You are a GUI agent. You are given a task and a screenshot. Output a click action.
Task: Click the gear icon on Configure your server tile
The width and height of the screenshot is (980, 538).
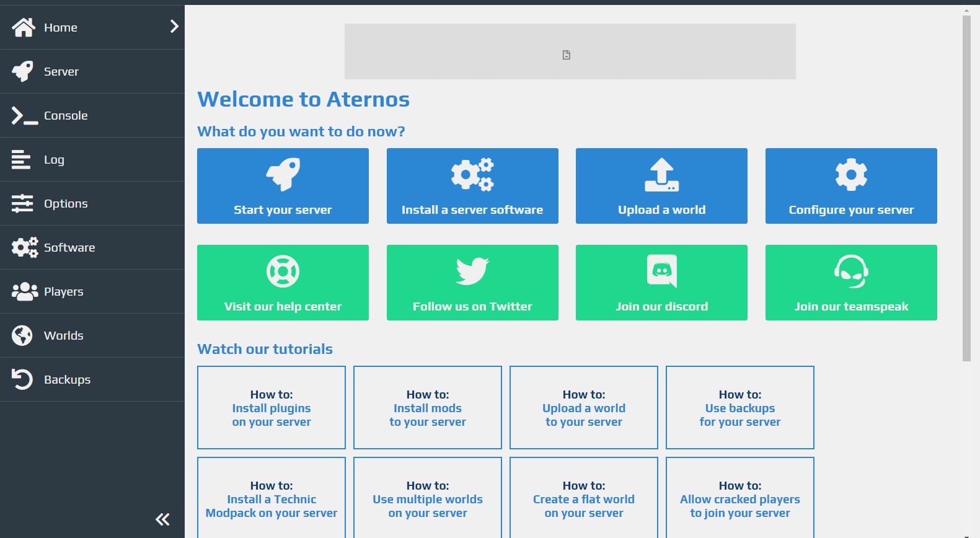(x=851, y=174)
